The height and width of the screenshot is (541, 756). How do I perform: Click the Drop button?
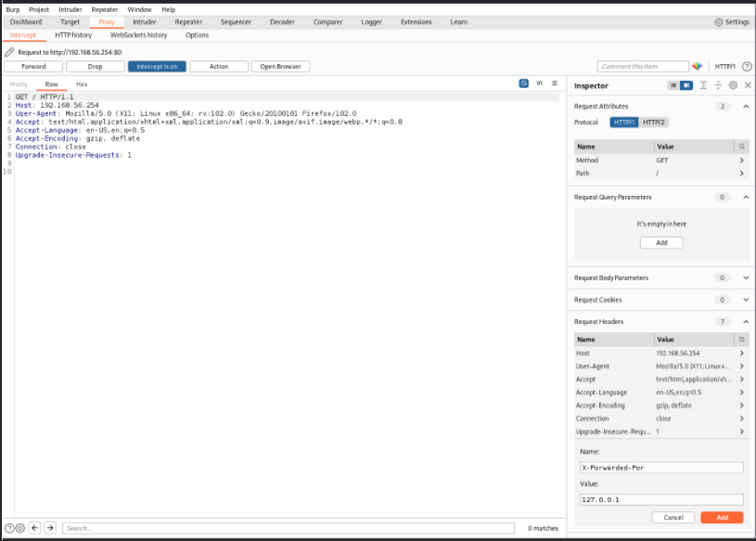(95, 67)
